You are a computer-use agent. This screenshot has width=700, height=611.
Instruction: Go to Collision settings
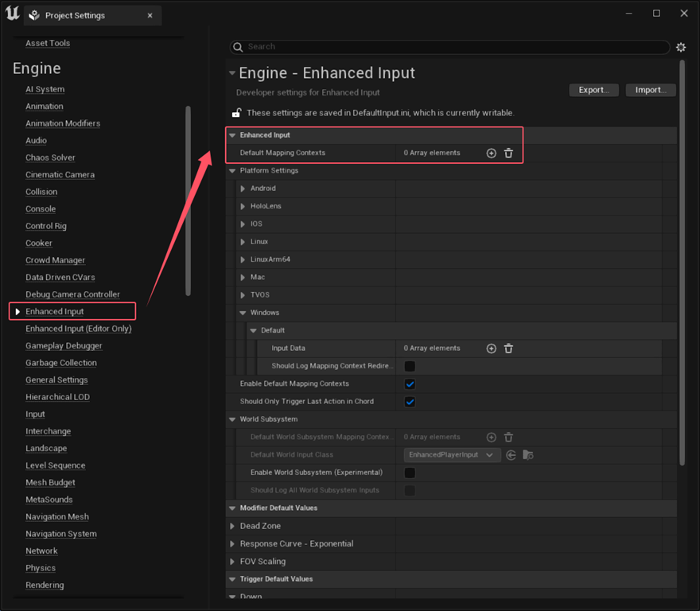click(x=41, y=192)
